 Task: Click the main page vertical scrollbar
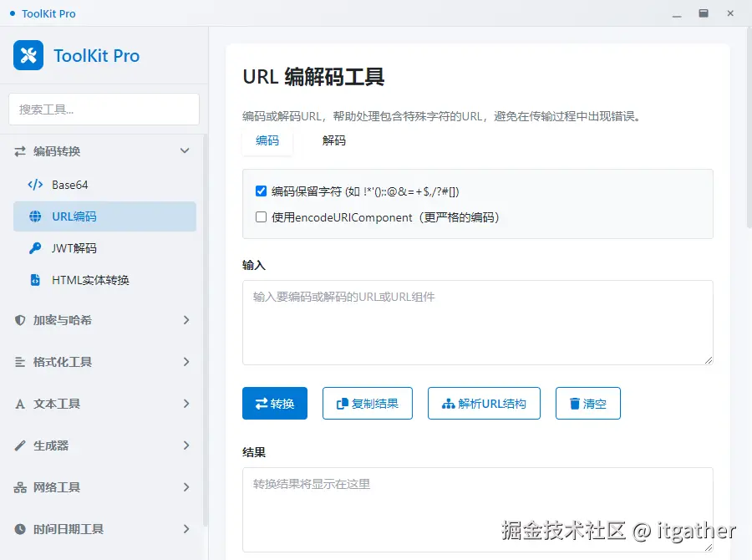(749, 127)
